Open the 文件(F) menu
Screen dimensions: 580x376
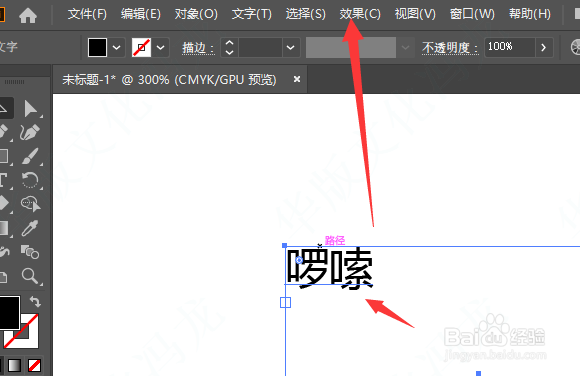[x=87, y=14]
